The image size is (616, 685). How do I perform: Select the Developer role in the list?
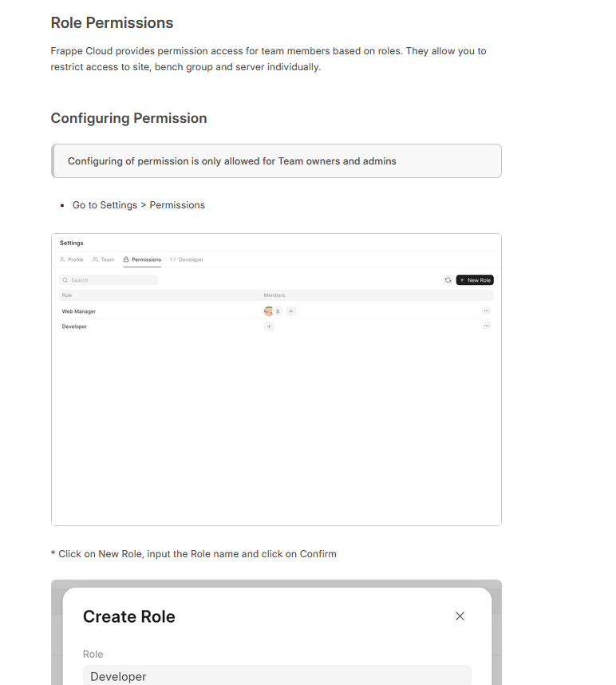[x=75, y=327]
